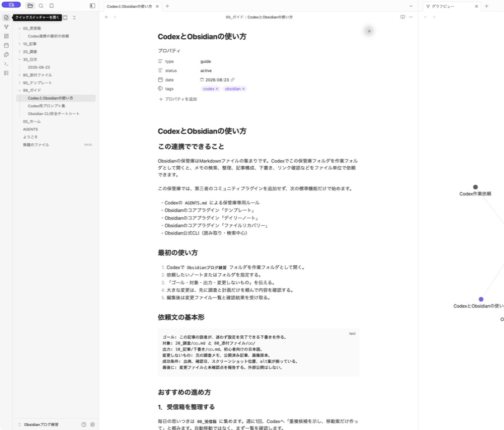This screenshot has width=504, height=430.
Task: Open the ようこそ note
Action: coord(30,137)
